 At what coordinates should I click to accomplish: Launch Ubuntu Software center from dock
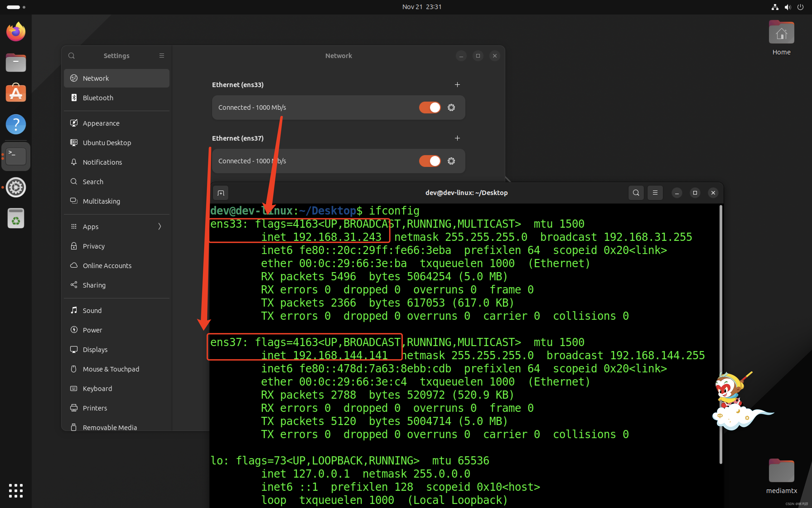(x=16, y=93)
